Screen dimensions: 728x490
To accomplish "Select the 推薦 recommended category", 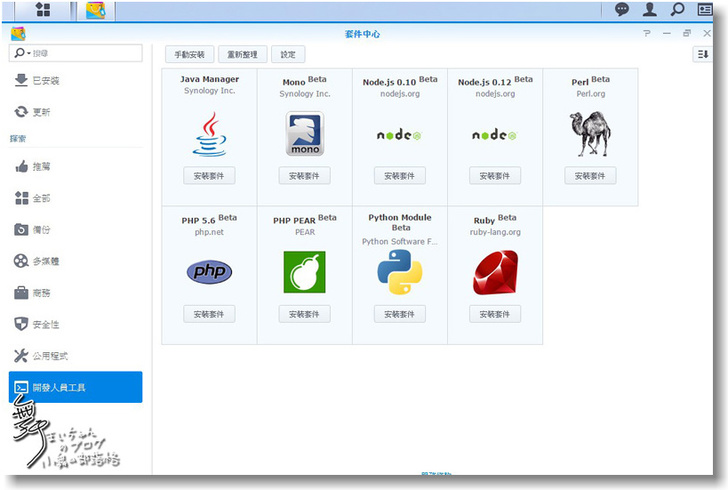I will pyautogui.click(x=76, y=166).
